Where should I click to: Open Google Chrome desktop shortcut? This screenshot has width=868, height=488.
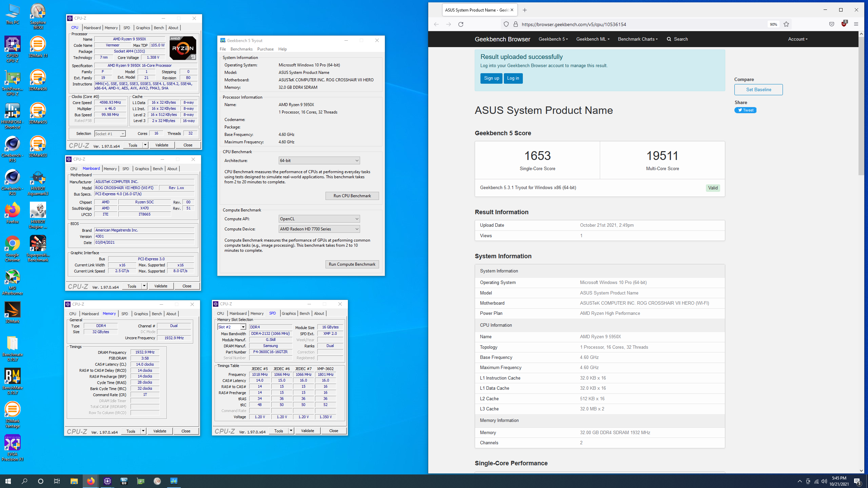12,249
